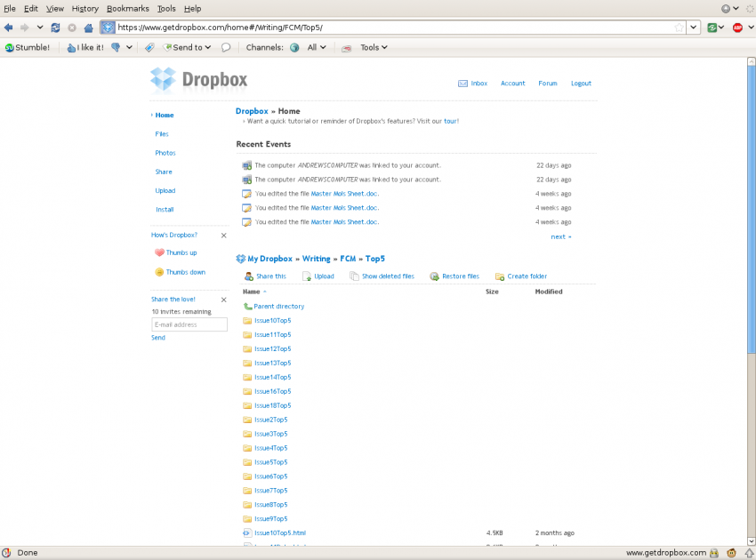Click the Show deleted files icon
Screen dimensions: 756x560
[354, 276]
